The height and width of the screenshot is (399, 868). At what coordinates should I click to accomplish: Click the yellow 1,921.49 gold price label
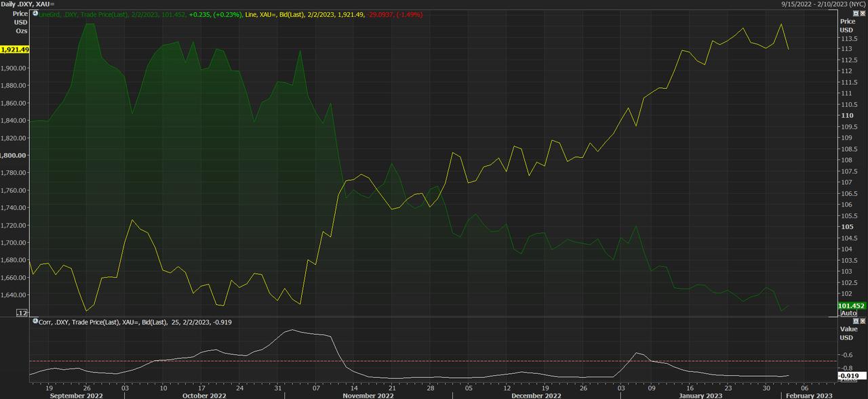click(x=15, y=49)
